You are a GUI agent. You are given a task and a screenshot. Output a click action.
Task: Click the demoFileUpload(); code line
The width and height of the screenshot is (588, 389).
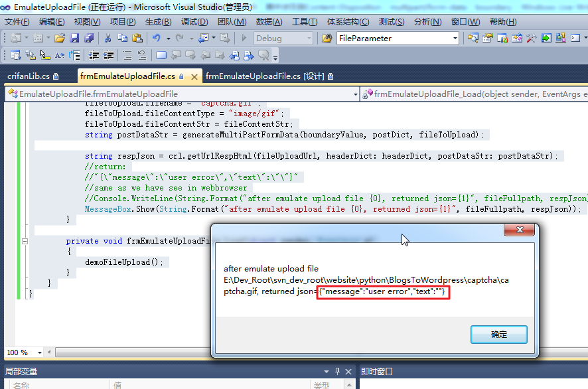[x=123, y=262]
